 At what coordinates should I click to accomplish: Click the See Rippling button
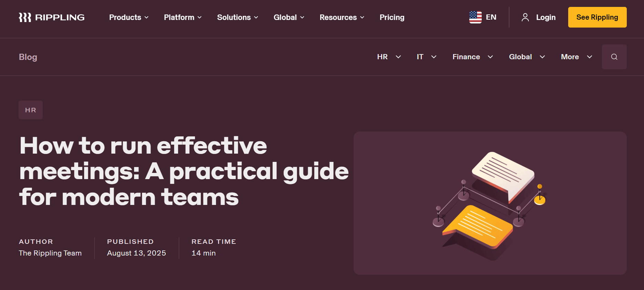tap(597, 17)
